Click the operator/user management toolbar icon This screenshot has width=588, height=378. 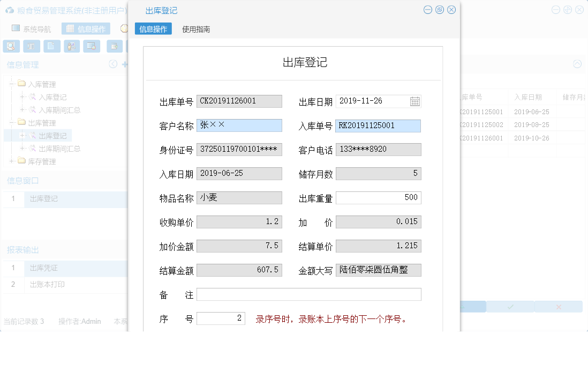click(72, 46)
